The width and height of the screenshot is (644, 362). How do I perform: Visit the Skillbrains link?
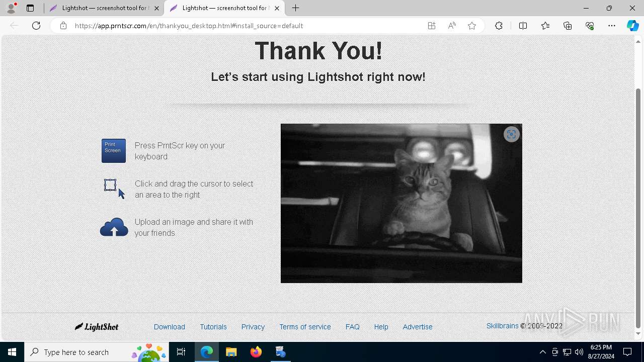point(502,326)
